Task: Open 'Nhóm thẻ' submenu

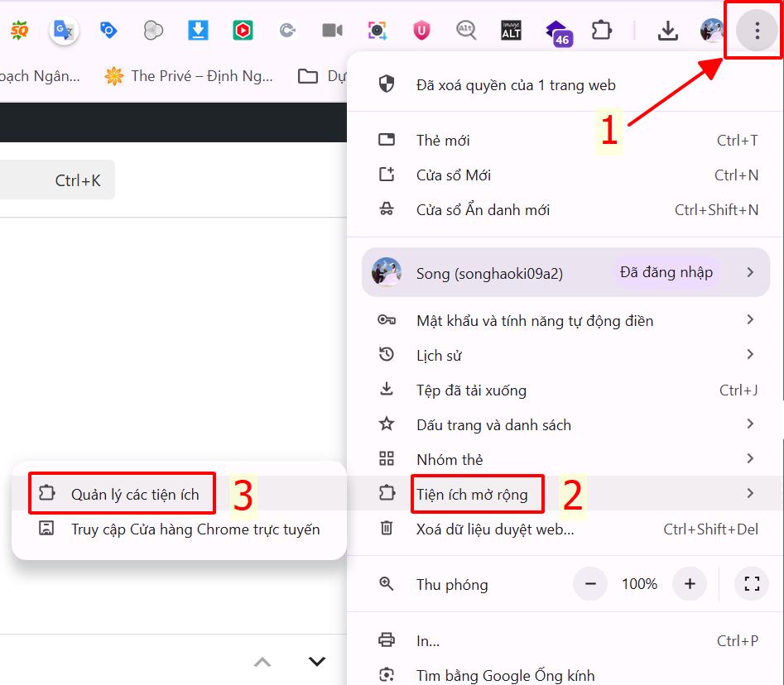Action: [x=565, y=459]
